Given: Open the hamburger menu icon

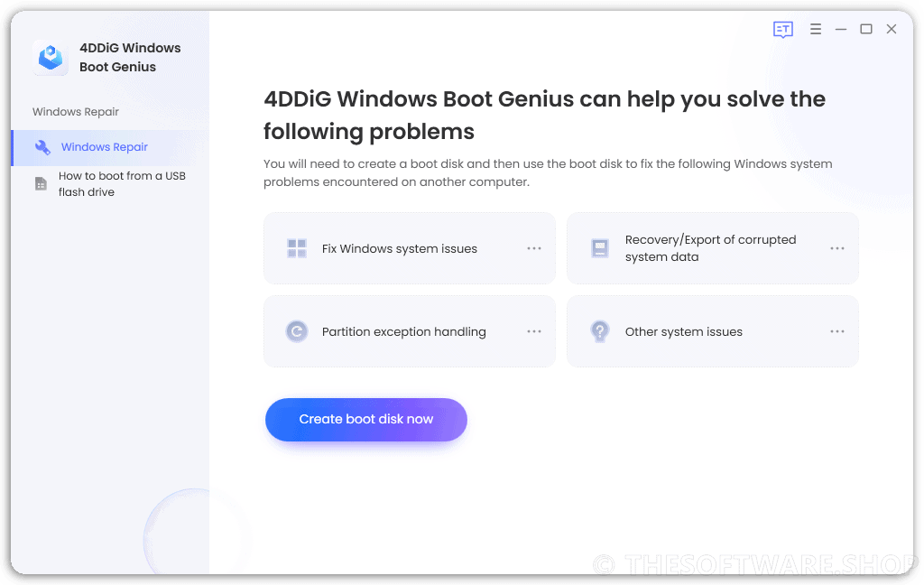Looking at the screenshot, I should click(x=816, y=29).
